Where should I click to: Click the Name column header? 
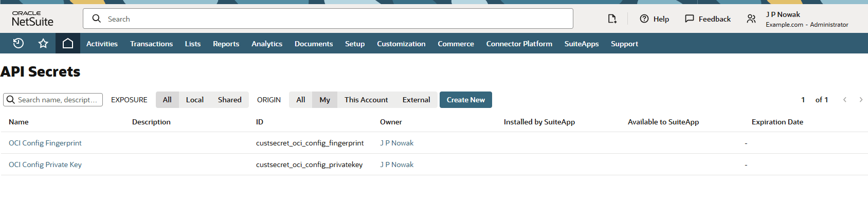point(19,122)
